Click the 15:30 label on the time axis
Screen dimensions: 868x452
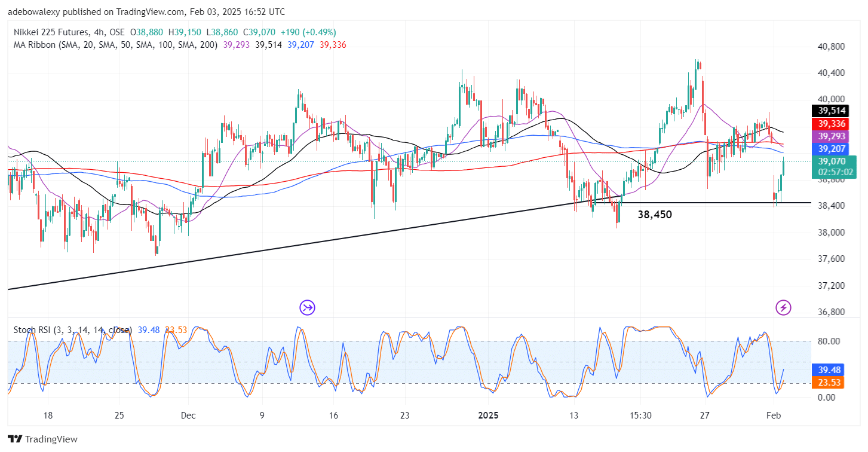point(640,416)
